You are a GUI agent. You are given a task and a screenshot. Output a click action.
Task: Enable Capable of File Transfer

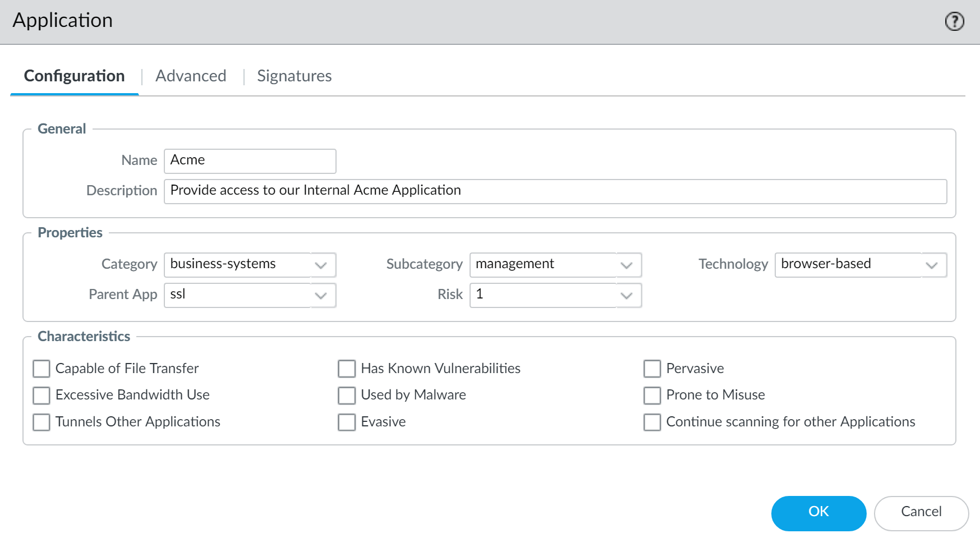coord(41,369)
